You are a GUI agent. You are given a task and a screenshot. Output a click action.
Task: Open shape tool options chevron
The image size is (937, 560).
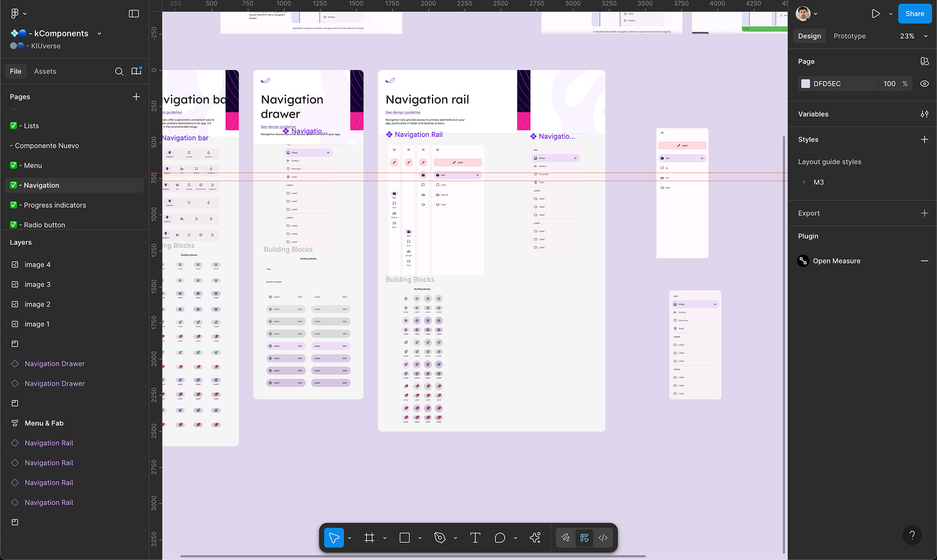coord(420,538)
